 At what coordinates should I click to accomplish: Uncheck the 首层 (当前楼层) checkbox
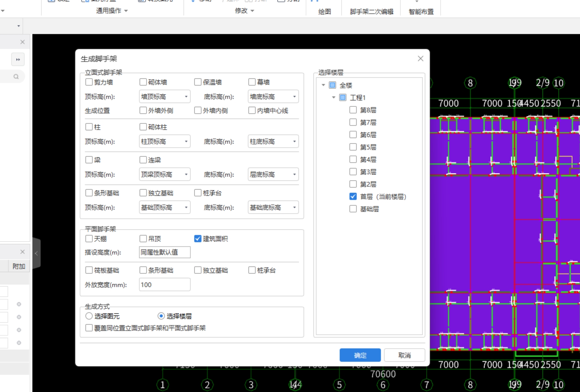tap(353, 196)
